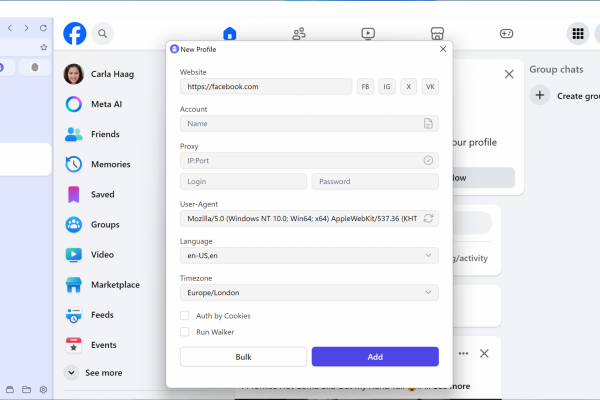Open the Facebook search icon
This screenshot has width=600, height=400.
[x=102, y=34]
